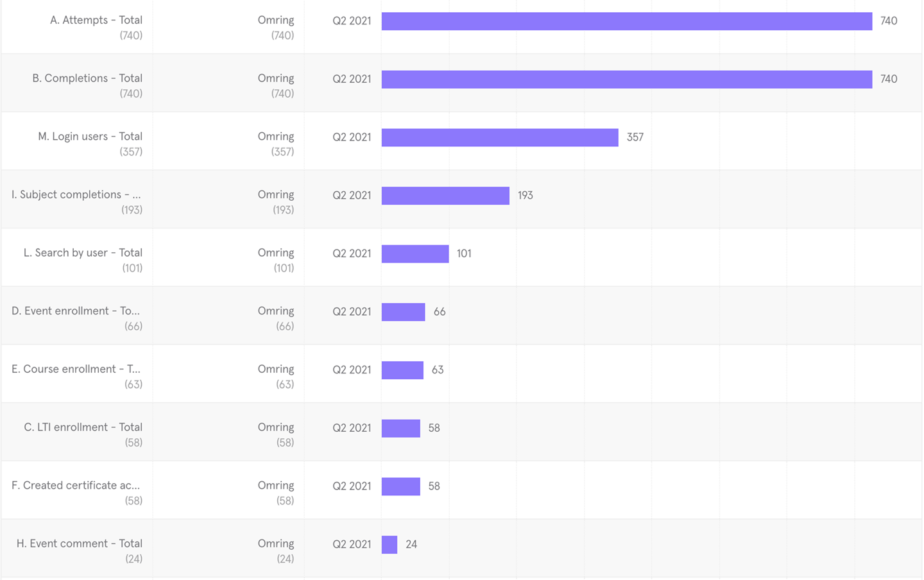924x580 pixels.
Task: Select the Created certificate bar
Action: (400, 486)
